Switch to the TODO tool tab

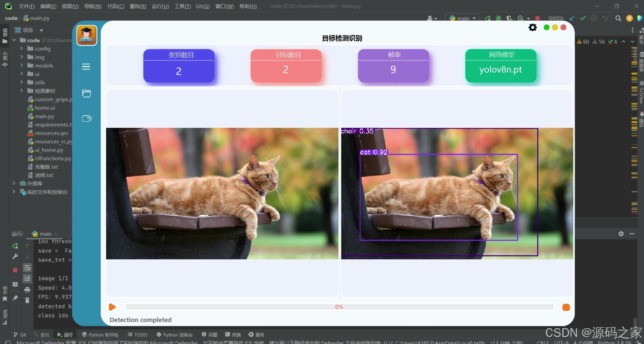tap(137, 335)
